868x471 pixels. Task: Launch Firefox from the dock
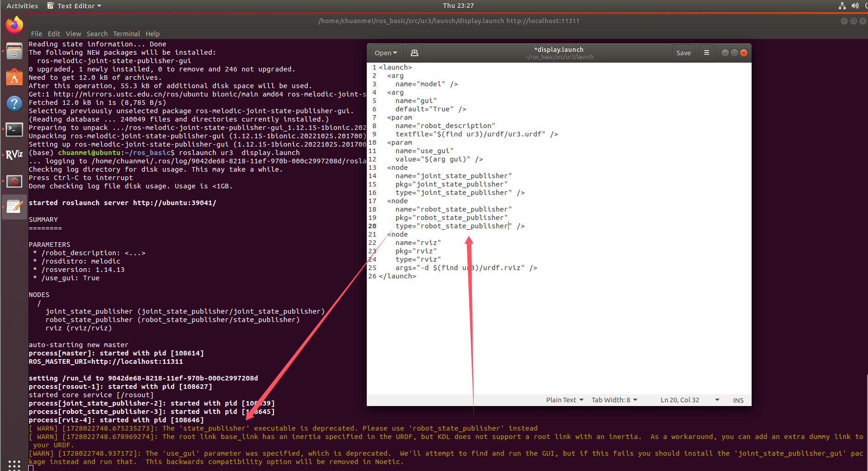pos(14,25)
